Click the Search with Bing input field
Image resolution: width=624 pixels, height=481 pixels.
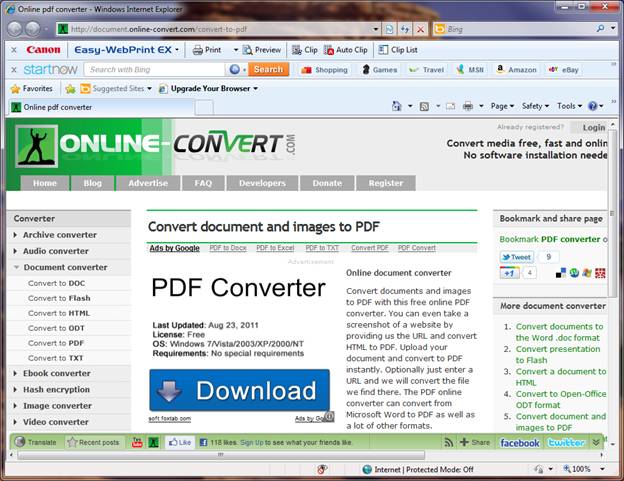pyautogui.click(x=155, y=70)
